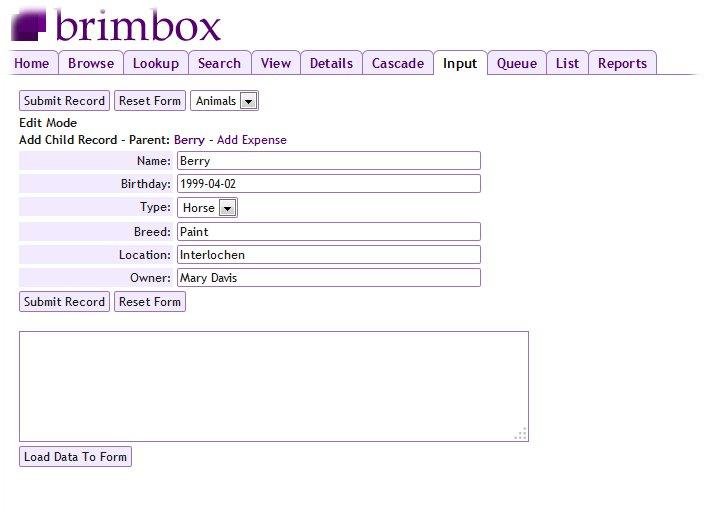Click the Owner field Mary Davis

(329, 278)
